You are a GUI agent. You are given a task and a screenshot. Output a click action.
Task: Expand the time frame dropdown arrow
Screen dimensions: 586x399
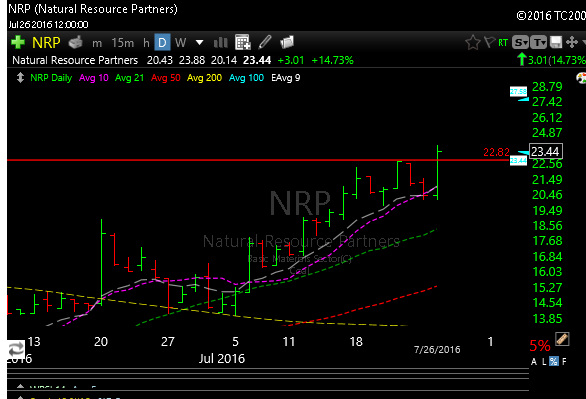click(x=200, y=43)
